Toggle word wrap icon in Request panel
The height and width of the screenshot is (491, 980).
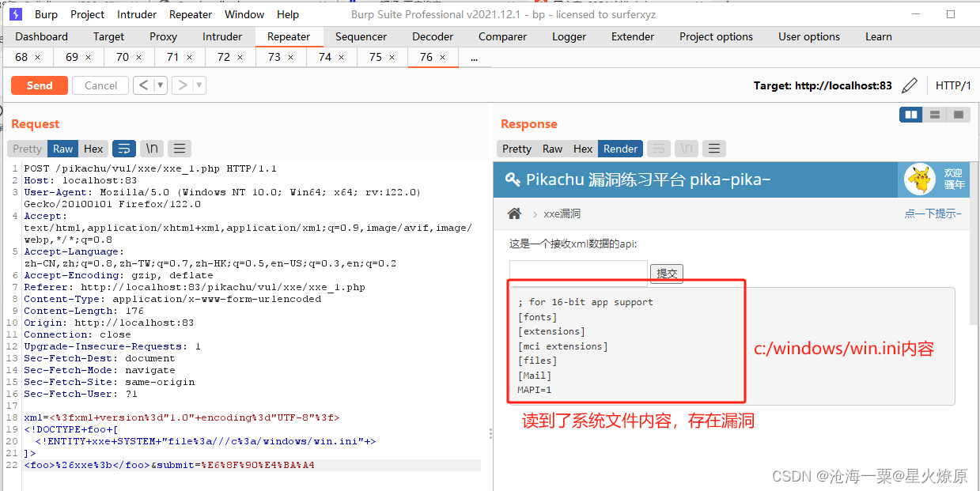point(124,149)
